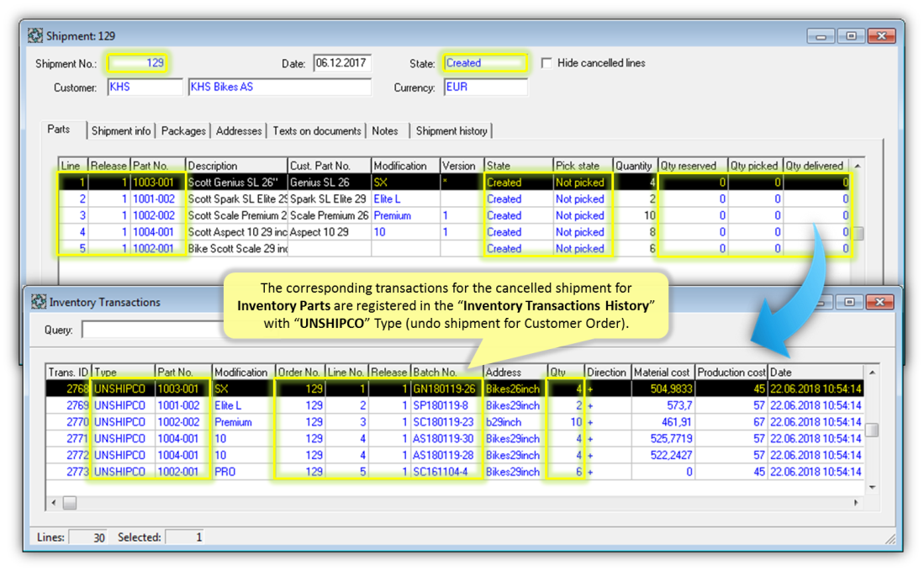Click the Shipment window title icon
The image size is (924, 571).
(x=35, y=36)
